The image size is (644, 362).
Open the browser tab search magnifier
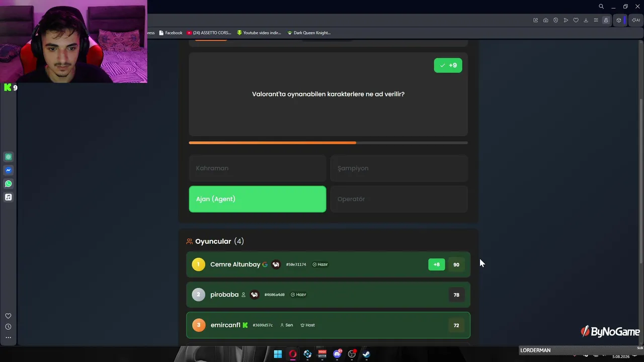click(601, 7)
